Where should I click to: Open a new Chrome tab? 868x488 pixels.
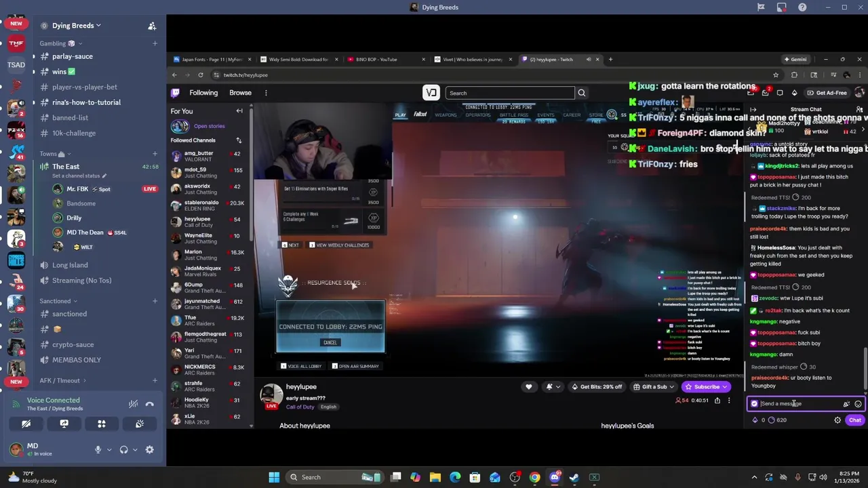[x=610, y=60]
